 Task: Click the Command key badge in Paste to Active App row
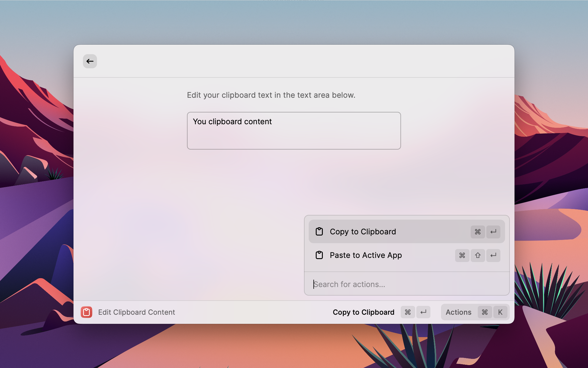coord(462,255)
